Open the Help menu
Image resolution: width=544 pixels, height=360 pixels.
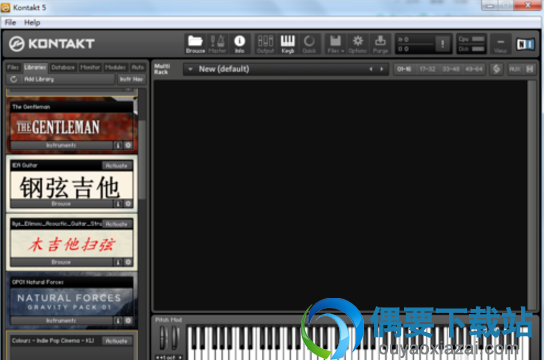32,23
